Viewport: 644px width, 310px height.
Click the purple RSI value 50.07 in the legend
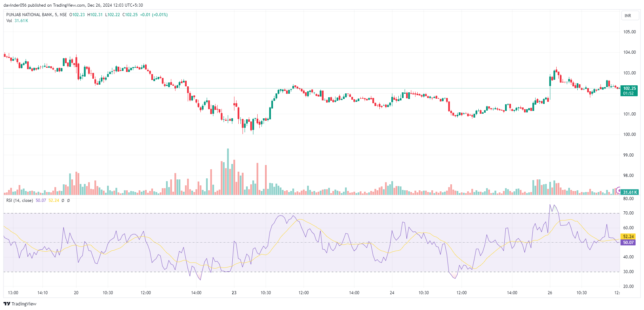pyautogui.click(x=41, y=200)
